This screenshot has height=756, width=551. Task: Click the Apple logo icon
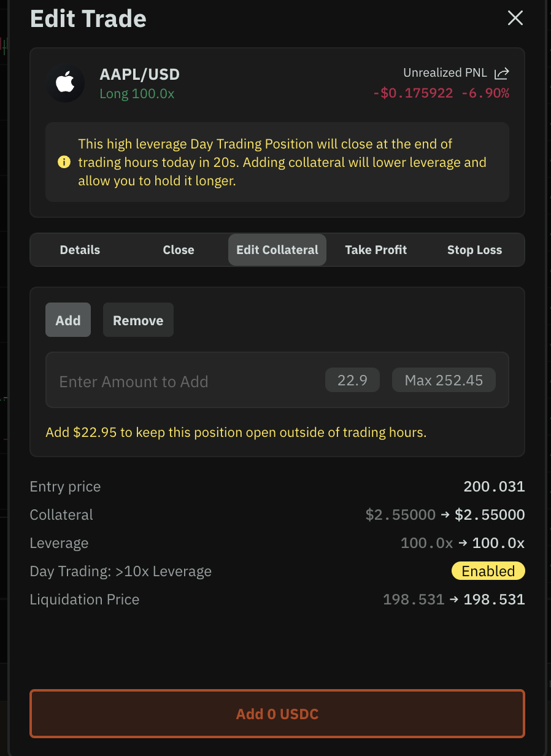tap(66, 83)
